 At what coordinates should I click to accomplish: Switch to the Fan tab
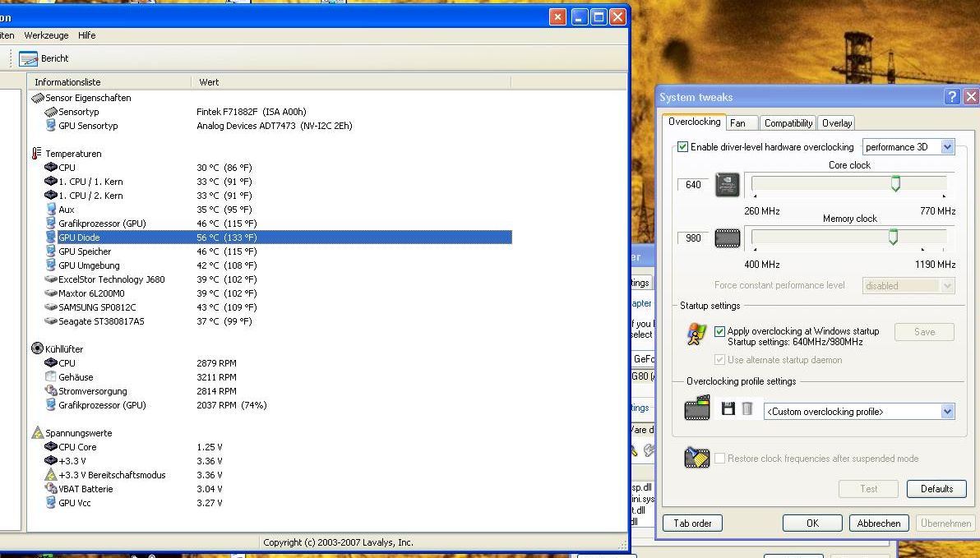tap(742, 123)
